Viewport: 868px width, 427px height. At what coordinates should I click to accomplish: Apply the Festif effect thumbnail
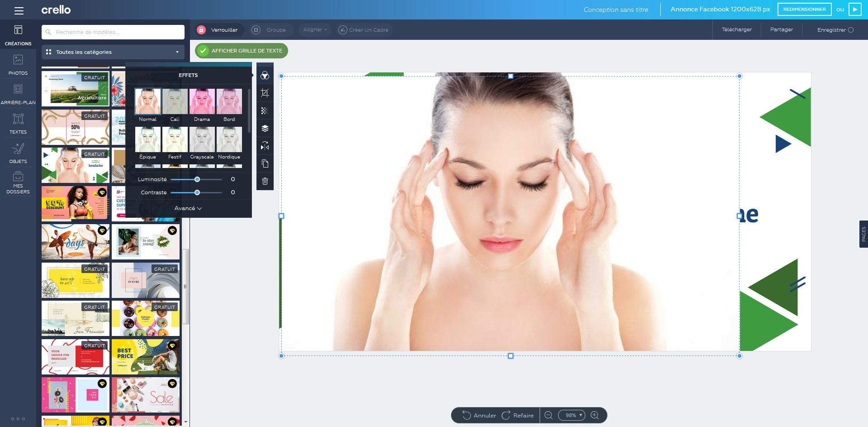175,139
